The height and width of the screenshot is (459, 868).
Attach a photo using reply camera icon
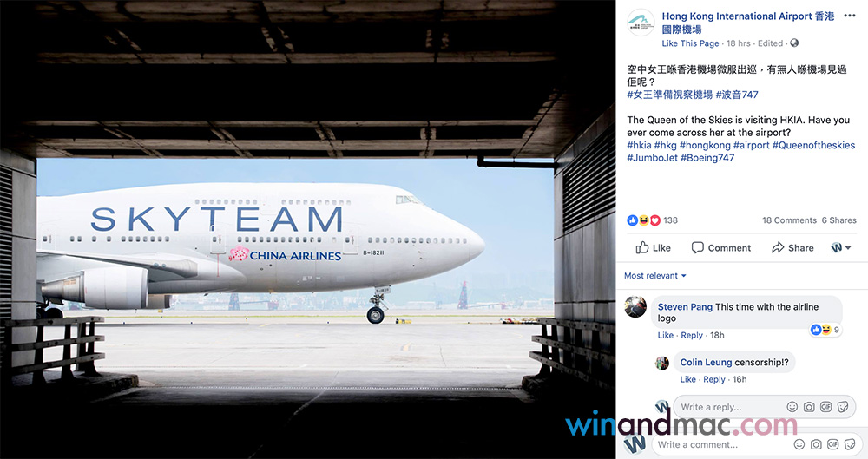click(x=809, y=407)
